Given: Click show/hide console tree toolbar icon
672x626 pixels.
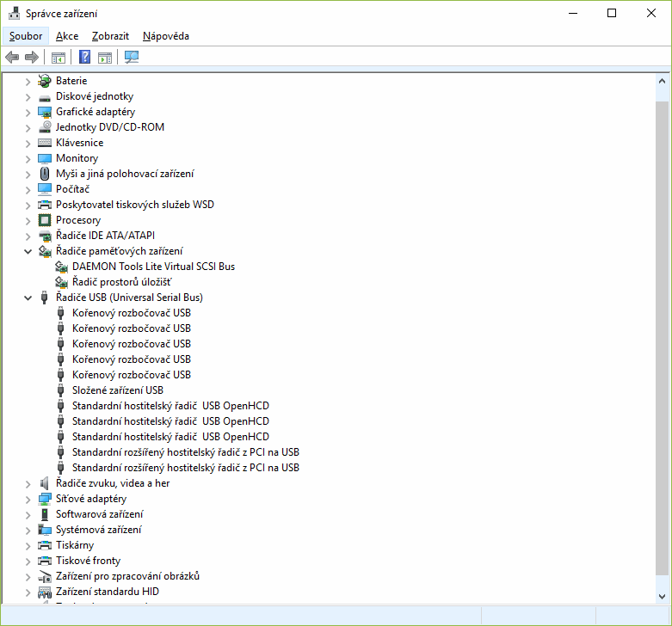Looking at the screenshot, I should [x=59, y=58].
